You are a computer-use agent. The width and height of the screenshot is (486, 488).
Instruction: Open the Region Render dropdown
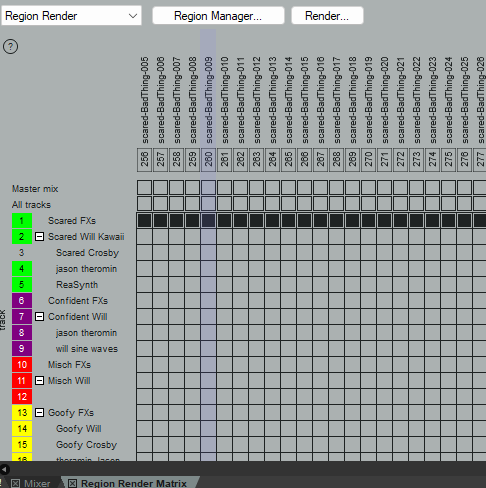coord(71,16)
